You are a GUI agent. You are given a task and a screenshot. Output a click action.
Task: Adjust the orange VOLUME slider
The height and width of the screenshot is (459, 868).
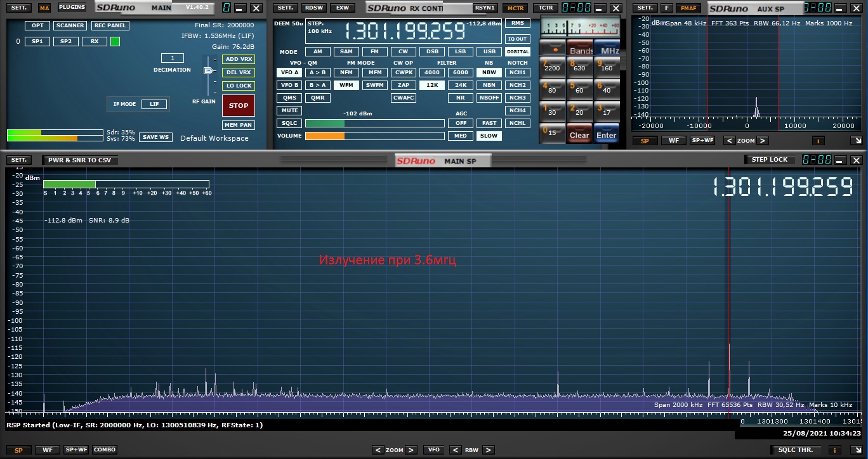(x=374, y=136)
